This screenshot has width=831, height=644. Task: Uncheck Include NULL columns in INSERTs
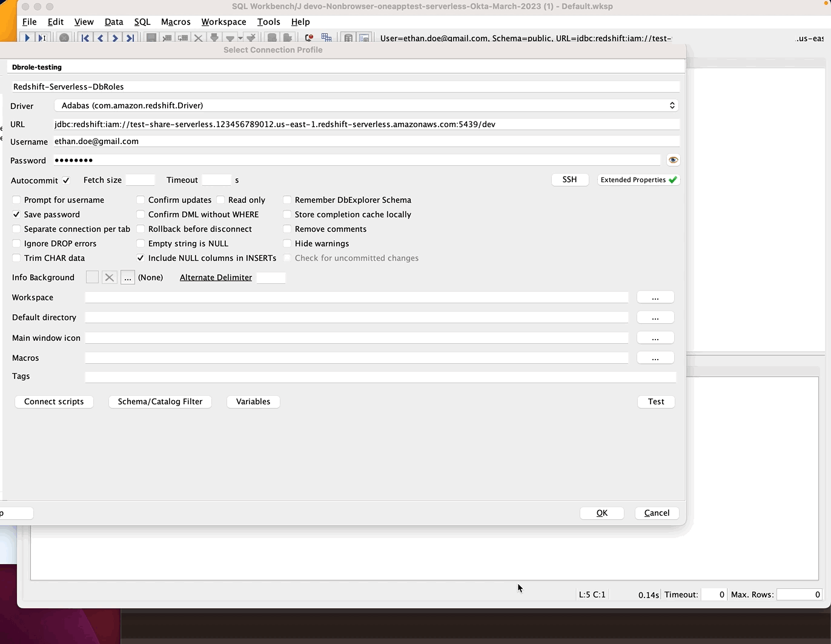(141, 258)
